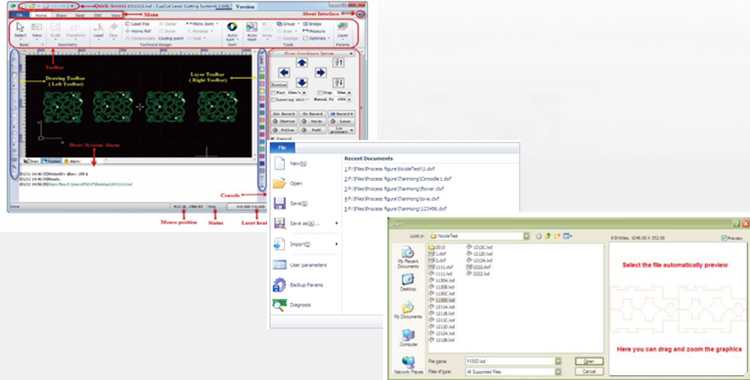Image resolution: width=750 pixels, height=380 pixels.
Task: Switch to the Draw ribbon tab
Action: 61,15
